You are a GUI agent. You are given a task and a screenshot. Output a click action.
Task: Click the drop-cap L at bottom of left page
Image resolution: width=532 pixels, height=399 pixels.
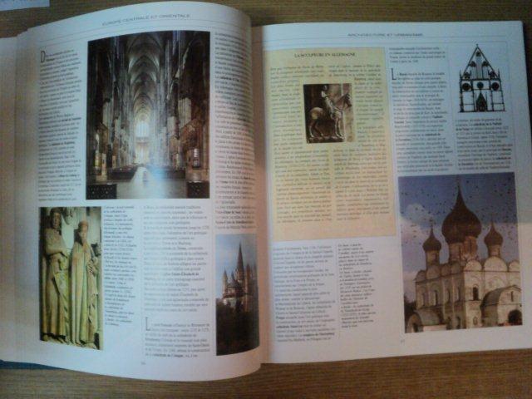(147, 323)
